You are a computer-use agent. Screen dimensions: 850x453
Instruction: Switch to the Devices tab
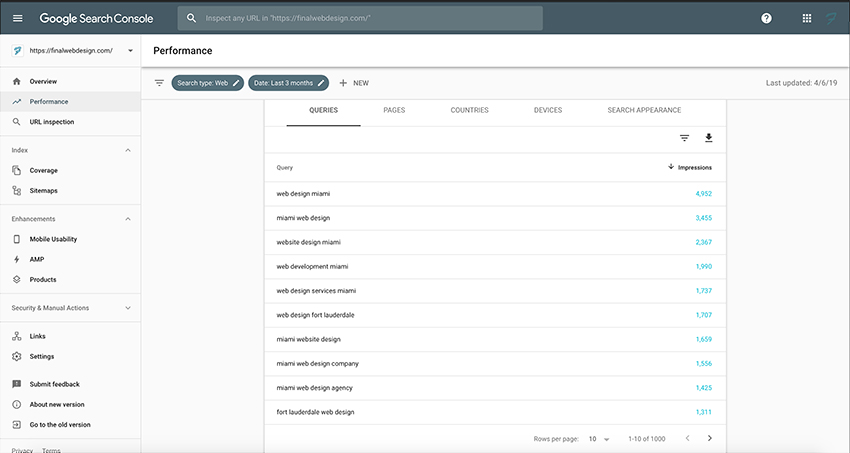click(548, 110)
